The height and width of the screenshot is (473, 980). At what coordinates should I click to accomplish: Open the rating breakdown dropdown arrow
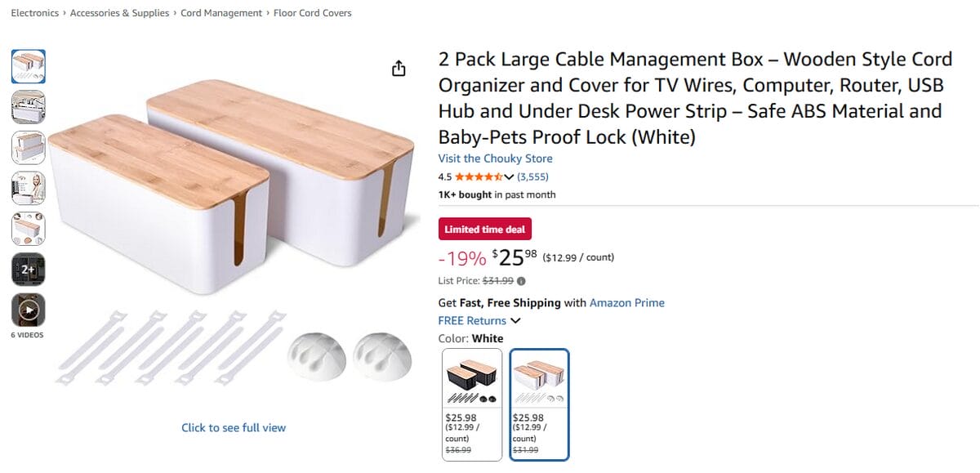tap(509, 176)
